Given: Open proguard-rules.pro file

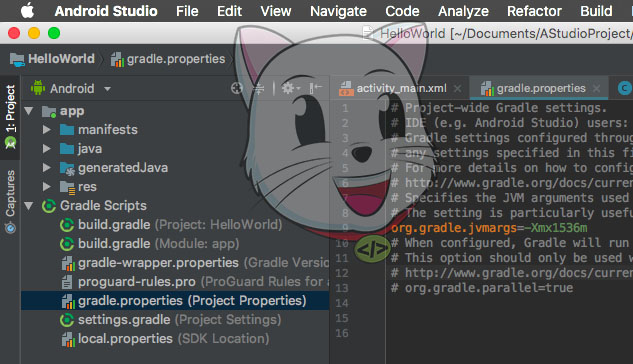Looking at the screenshot, I should click(203, 282).
